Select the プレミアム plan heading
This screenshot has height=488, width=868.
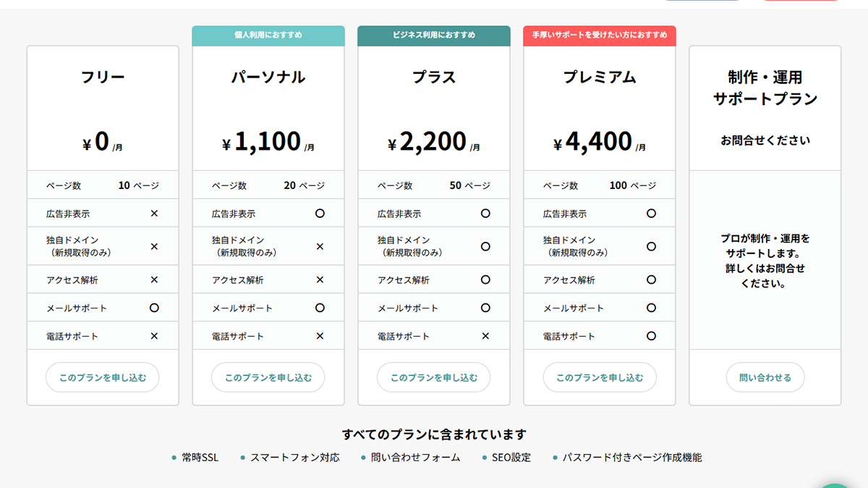(599, 77)
